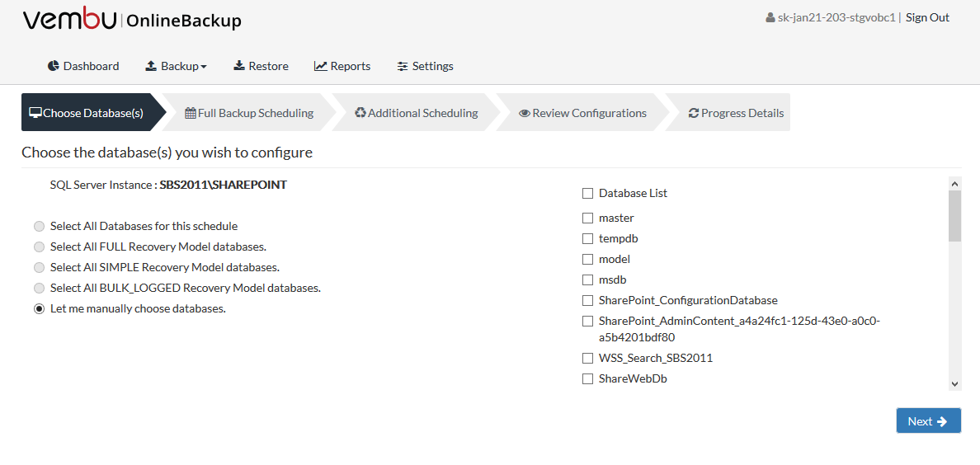980x465 pixels.
Task: Click the Reports line chart icon
Action: coord(321,66)
